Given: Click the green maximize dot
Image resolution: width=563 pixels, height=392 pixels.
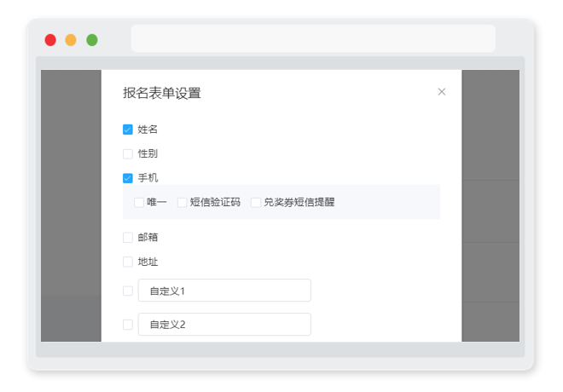Looking at the screenshot, I should 92,40.
